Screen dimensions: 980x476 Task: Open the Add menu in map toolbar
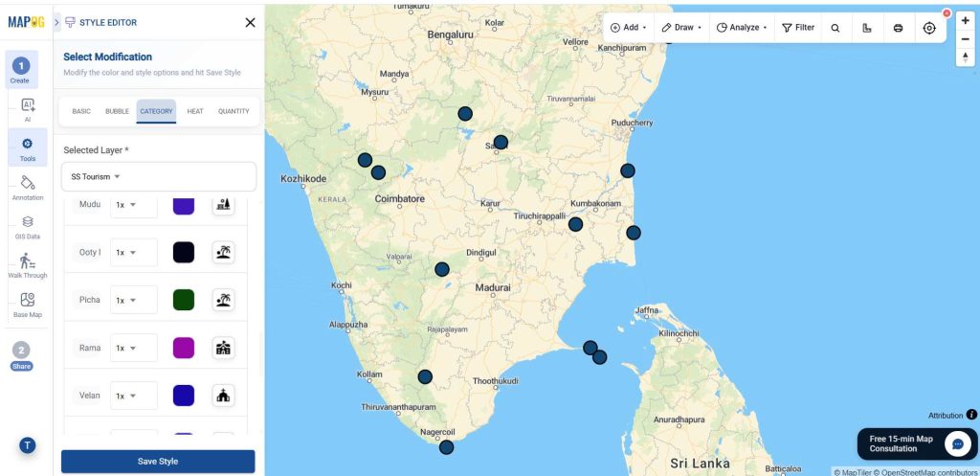pos(628,28)
